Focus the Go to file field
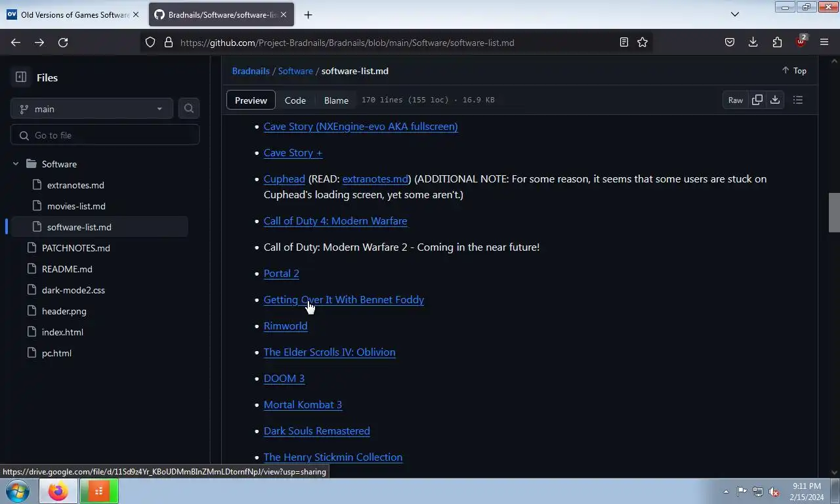 pyautogui.click(x=105, y=135)
